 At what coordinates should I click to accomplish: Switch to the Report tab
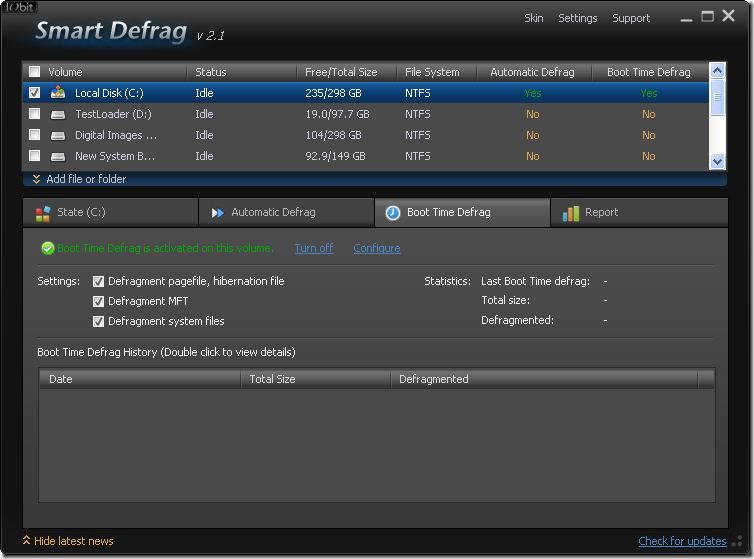point(639,213)
